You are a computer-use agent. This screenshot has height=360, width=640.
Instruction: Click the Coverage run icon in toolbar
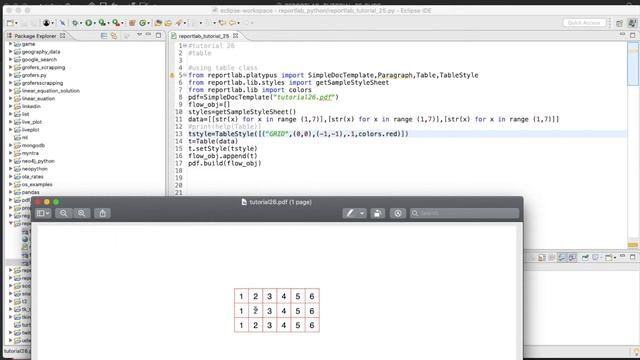click(x=102, y=23)
